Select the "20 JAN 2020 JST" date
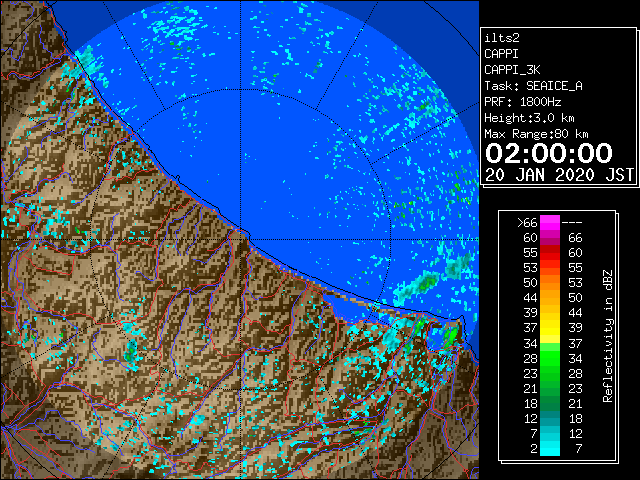640x480 pixels. [x=559, y=175]
